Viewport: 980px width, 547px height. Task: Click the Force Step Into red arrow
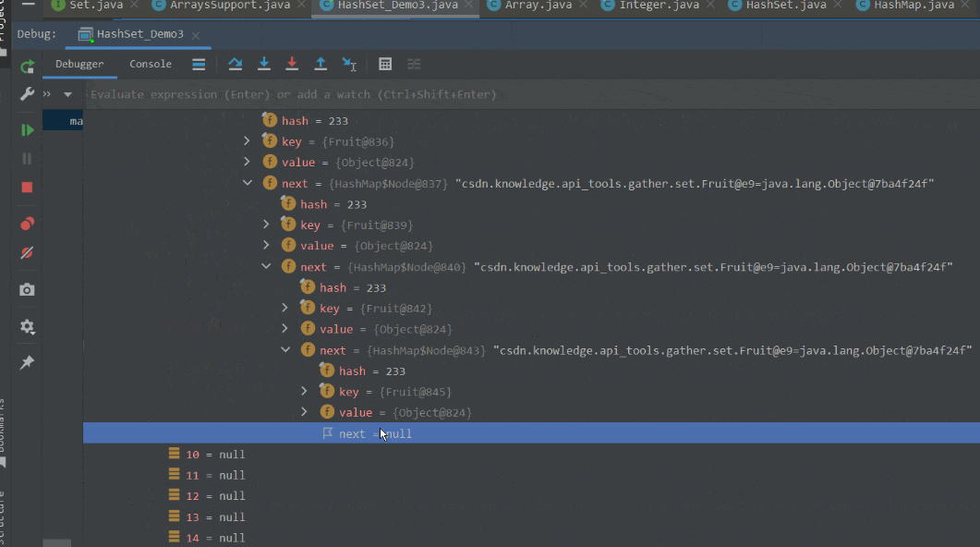click(292, 64)
